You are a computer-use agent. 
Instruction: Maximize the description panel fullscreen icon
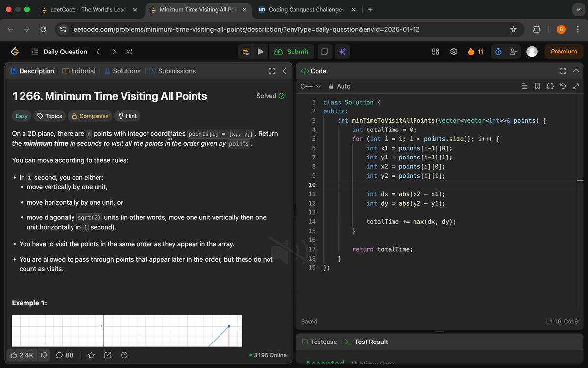[x=272, y=71]
